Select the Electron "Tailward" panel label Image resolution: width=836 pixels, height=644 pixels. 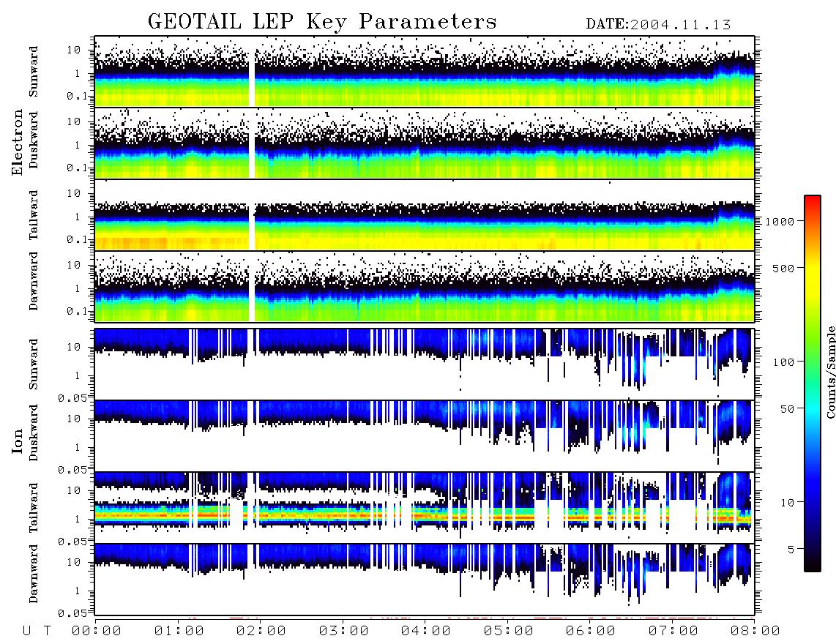pos(34,215)
